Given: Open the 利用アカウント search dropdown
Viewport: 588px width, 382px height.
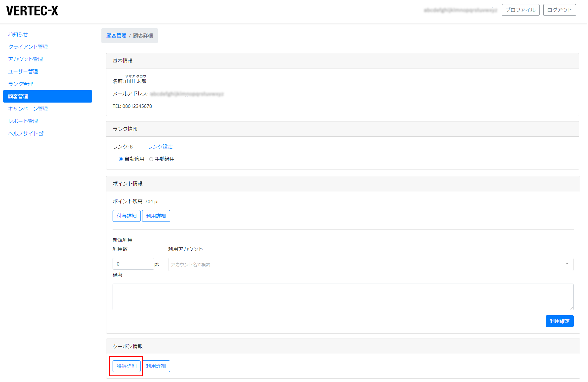Looking at the screenshot, I should click(371, 264).
